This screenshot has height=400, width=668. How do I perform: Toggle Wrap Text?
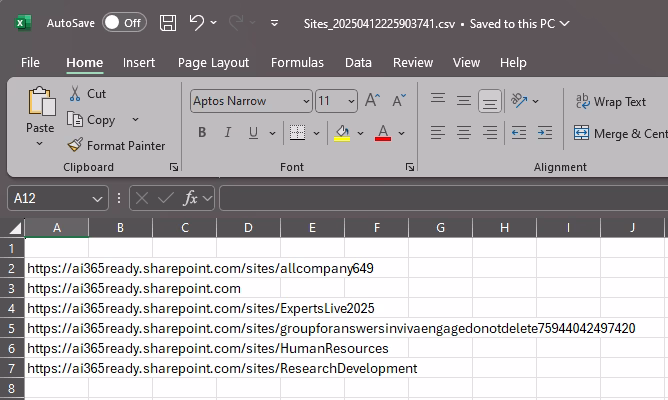coord(611,102)
